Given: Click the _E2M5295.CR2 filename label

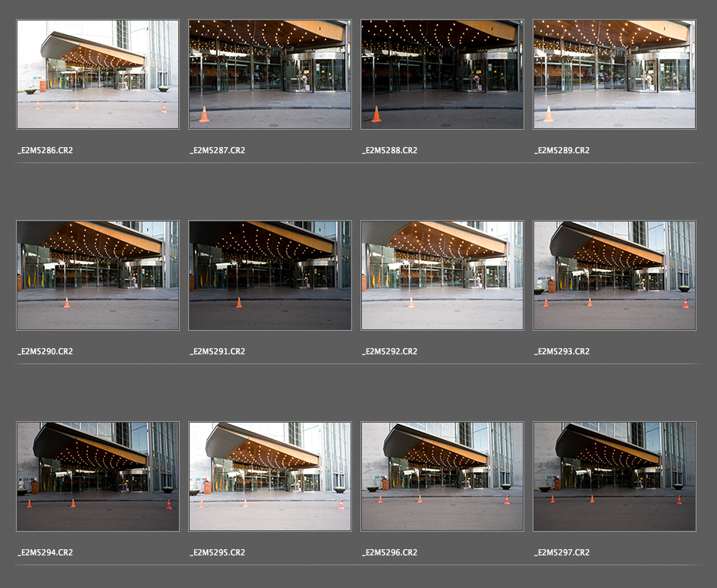Looking at the screenshot, I should click(x=217, y=553).
